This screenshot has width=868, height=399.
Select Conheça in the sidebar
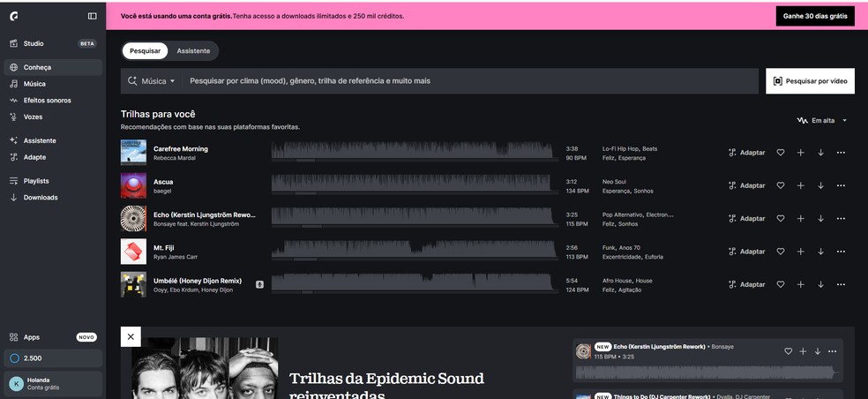pyautogui.click(x=53, y=67)
